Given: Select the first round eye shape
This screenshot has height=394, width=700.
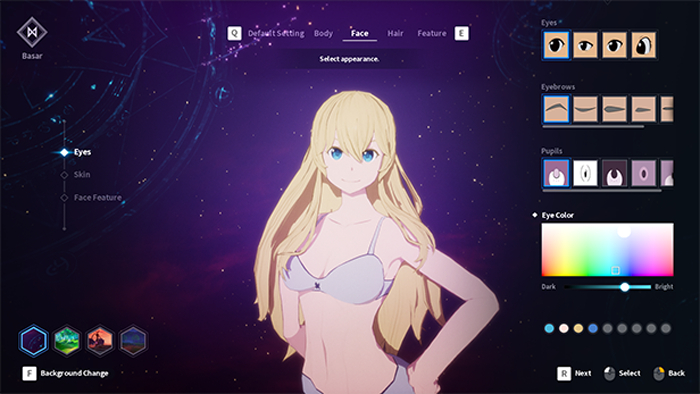Looking at the screenshot, I should click(x=556, y=45).
